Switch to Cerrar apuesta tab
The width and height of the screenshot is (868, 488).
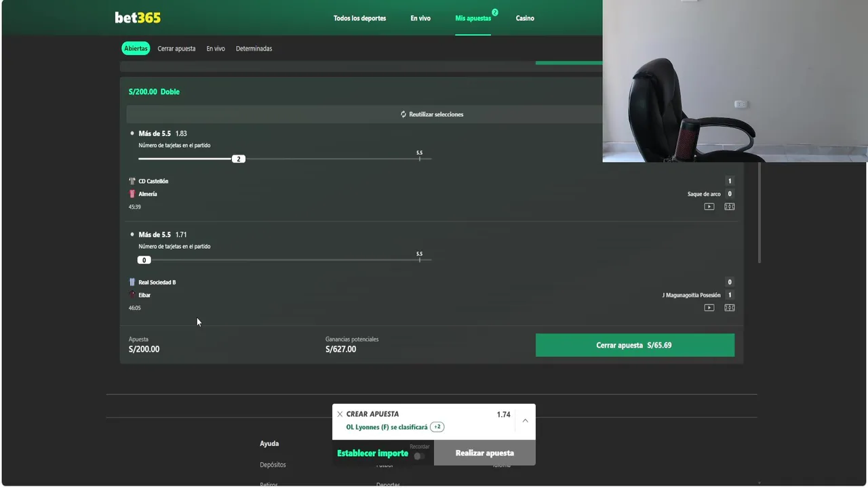point(176,49)
